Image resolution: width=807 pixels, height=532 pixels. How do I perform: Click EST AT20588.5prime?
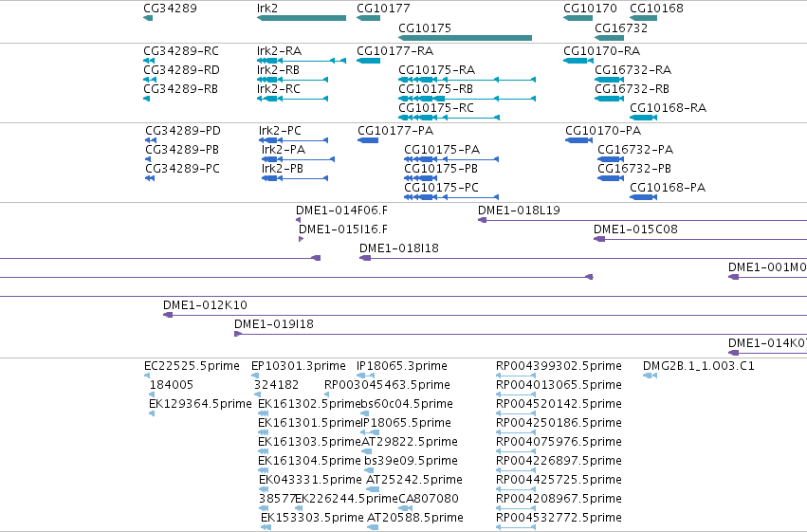point(414,518)
